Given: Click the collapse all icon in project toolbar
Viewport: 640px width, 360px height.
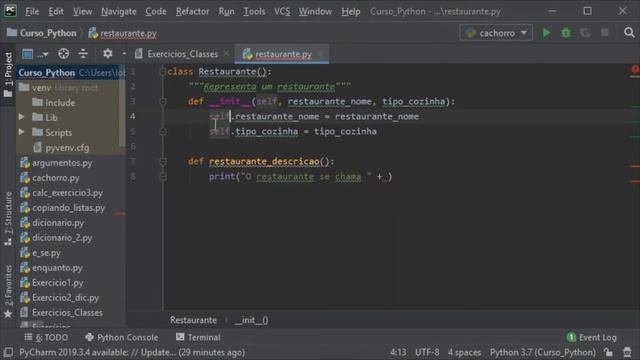Looking at the screenshot, I should coord(83,53).
